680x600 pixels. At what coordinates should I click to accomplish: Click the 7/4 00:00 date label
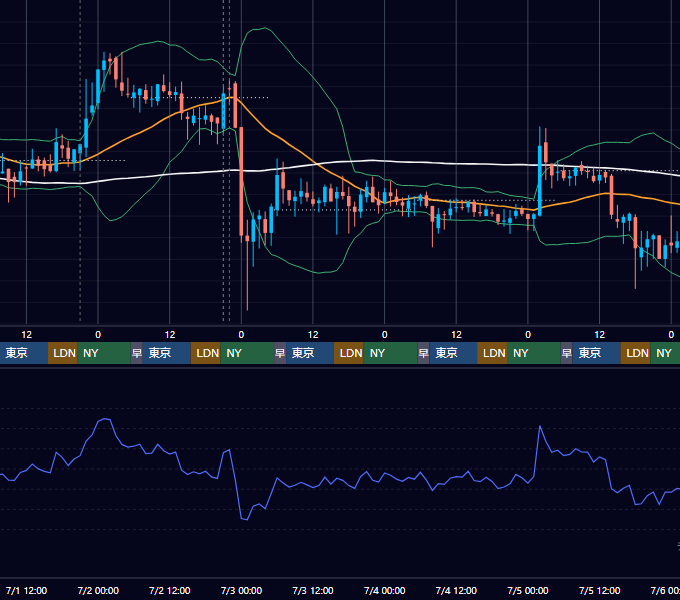[x=384, y=590]
